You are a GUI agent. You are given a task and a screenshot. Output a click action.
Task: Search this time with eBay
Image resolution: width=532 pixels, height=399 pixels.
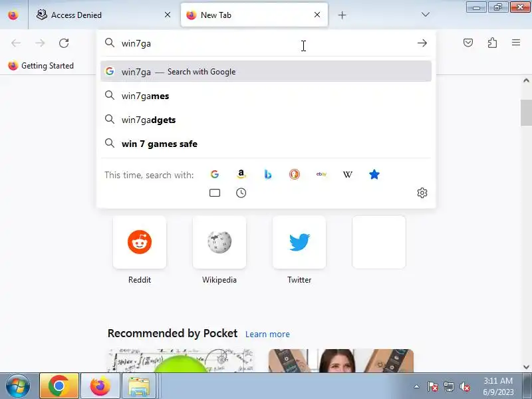coord(321,174)
